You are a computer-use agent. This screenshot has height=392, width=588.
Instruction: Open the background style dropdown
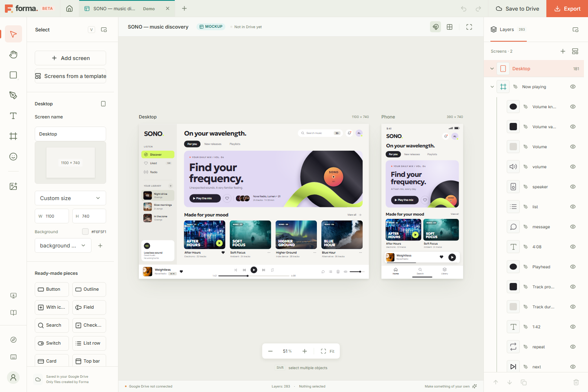point(63,245)
